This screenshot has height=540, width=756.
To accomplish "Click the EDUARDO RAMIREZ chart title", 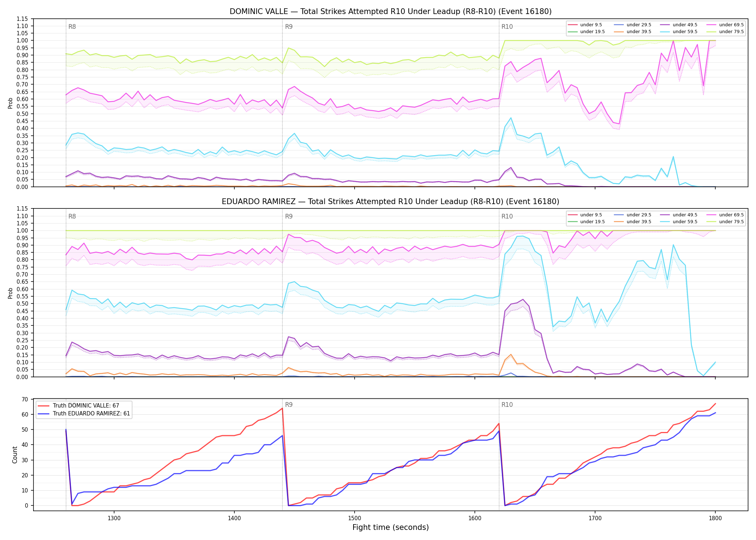I will click(391, 202).
